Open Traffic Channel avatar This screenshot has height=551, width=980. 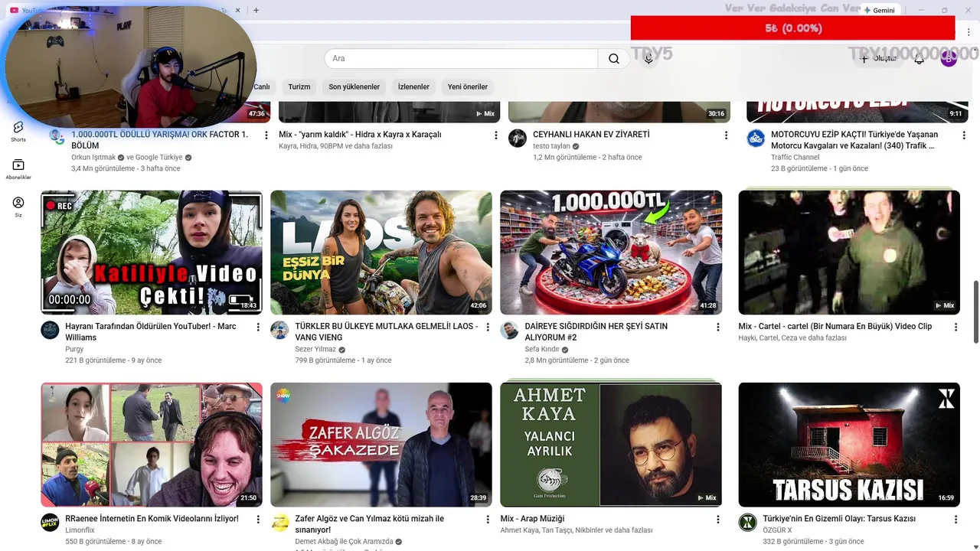pyautogui.click(x=756, y=138)
